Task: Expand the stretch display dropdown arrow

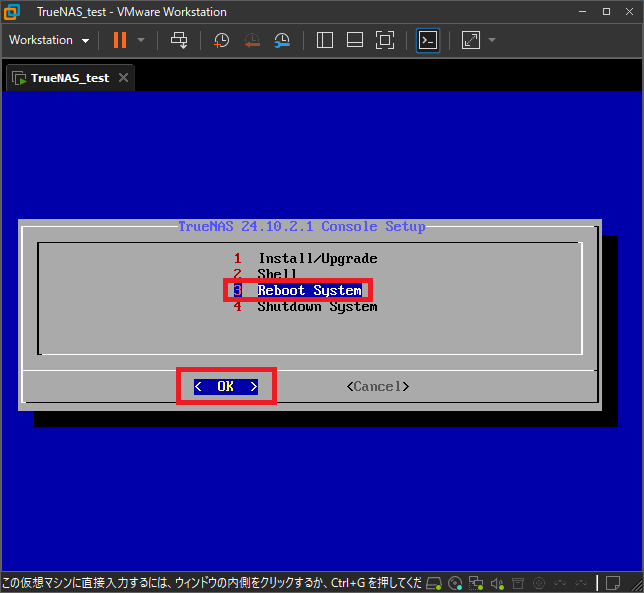Action: click(x=492, y=40)
